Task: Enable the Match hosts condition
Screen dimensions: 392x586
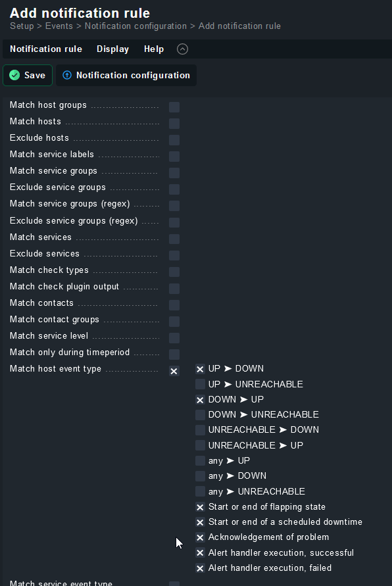Action: [174, 123]
